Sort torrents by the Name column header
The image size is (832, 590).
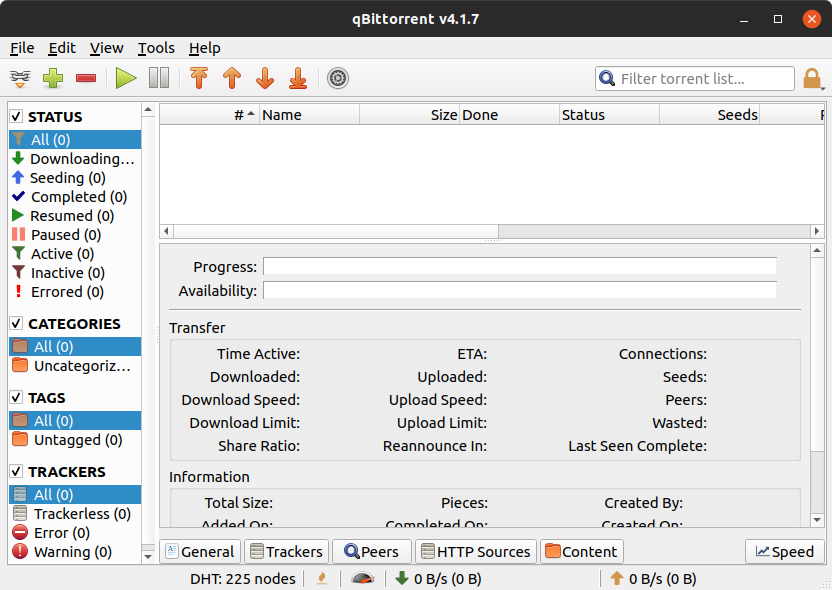point(309,115)
